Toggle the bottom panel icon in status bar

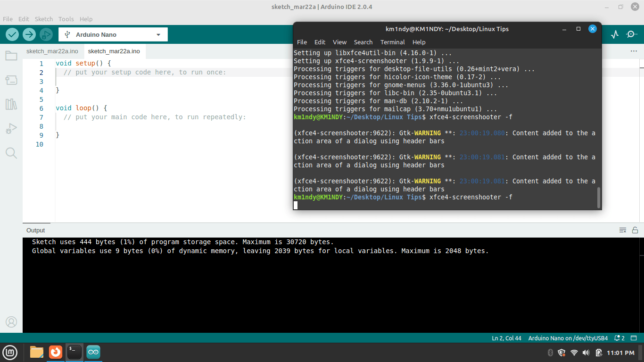(635, 338)
